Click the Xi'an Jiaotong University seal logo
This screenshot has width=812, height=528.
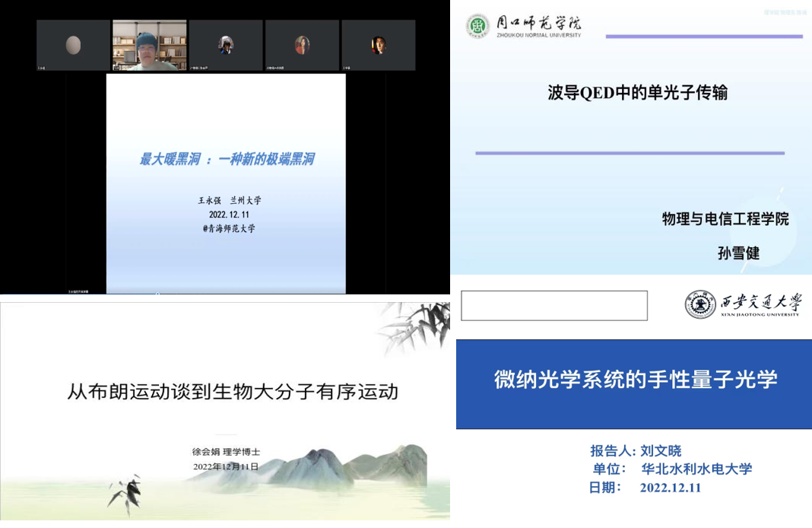[700, 304]
